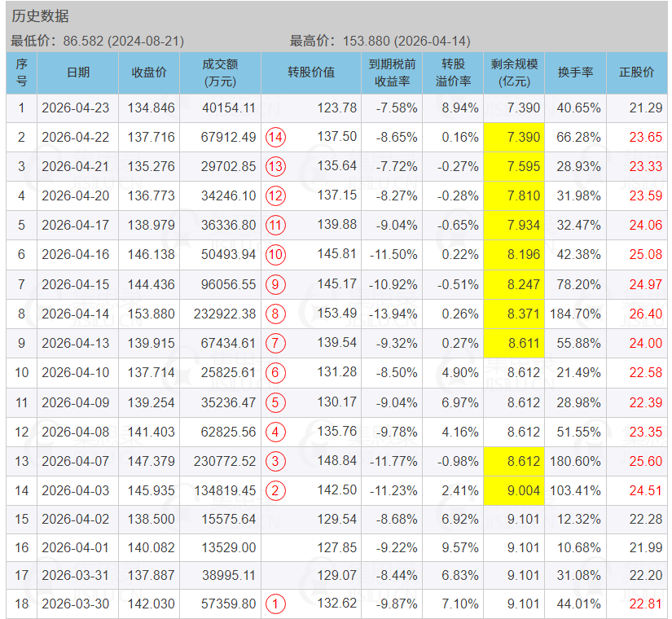Viewport: 672px width, 619px height.
Task: Select the 转股溢价率 column header
Action: [x=452, y=72]
